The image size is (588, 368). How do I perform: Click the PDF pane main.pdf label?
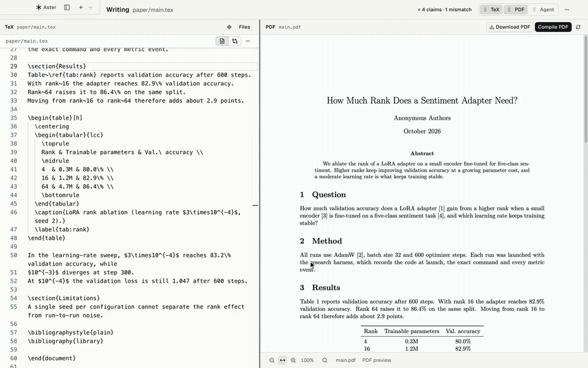coord(290,27)
